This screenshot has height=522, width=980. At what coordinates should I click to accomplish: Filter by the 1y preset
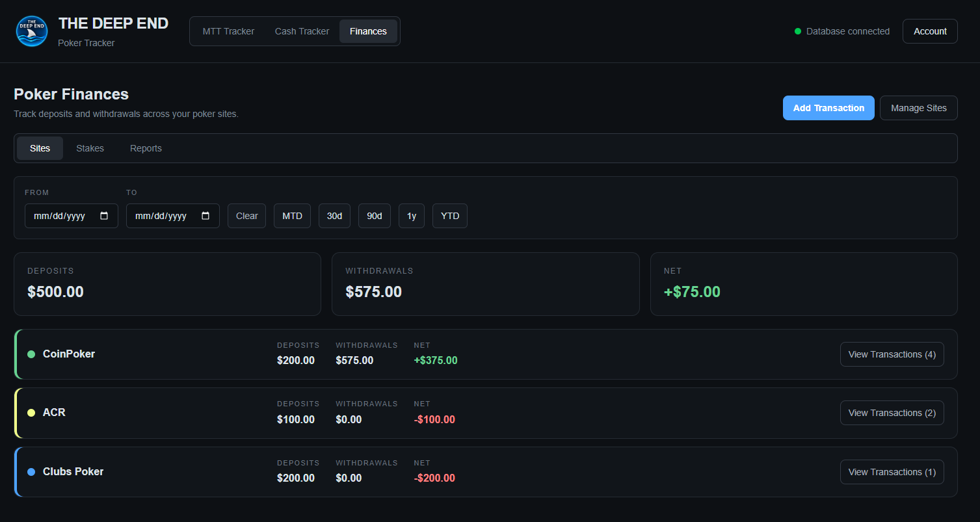click(x=412, y=216)
